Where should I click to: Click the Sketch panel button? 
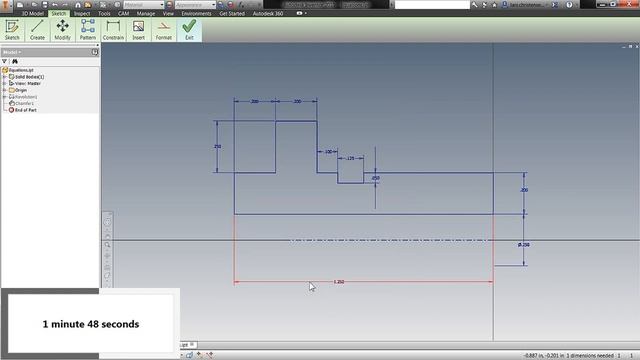(12, 29)
